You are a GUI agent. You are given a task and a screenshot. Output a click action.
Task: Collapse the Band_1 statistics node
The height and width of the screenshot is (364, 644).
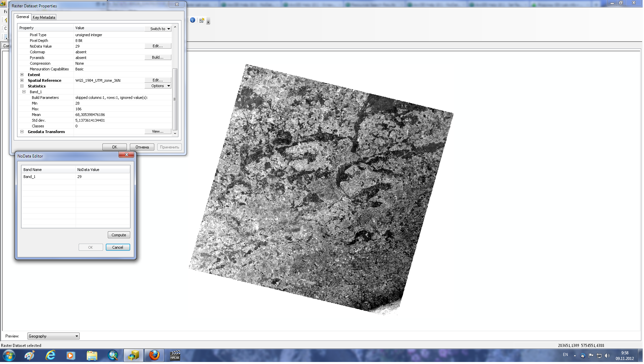pyautogui.click(x=24, y=92)
